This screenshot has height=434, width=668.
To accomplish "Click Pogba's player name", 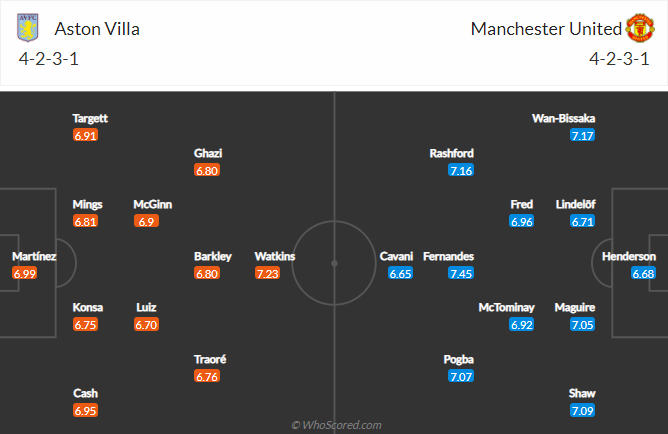I will tap(461, 359).
